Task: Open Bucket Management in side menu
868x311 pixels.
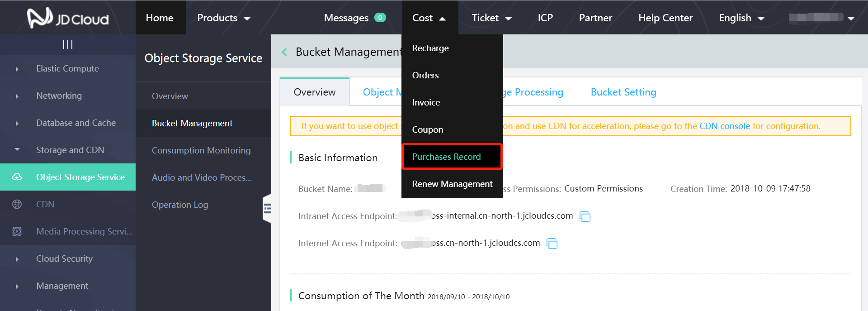Action: click(203, 123)
